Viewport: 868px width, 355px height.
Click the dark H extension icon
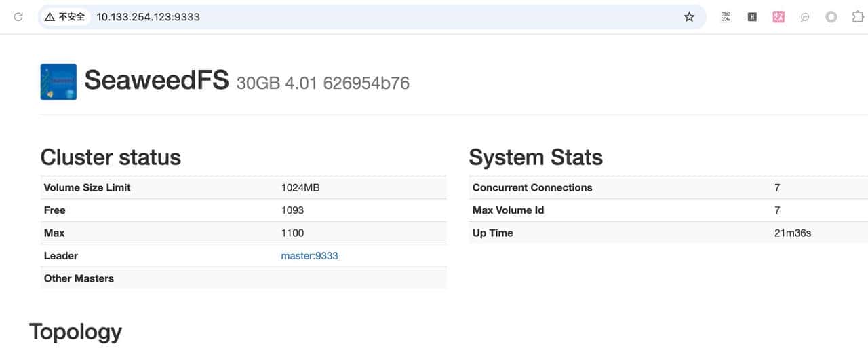tap(752, 17)
